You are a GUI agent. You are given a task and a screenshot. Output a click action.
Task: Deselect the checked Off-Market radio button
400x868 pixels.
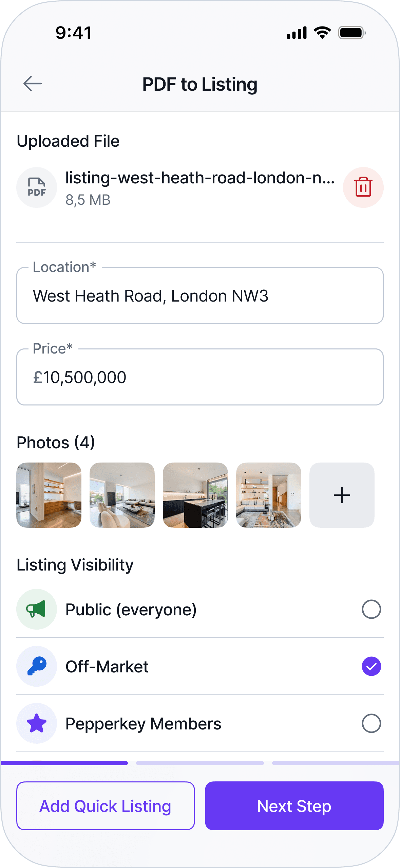click(371, 666)
